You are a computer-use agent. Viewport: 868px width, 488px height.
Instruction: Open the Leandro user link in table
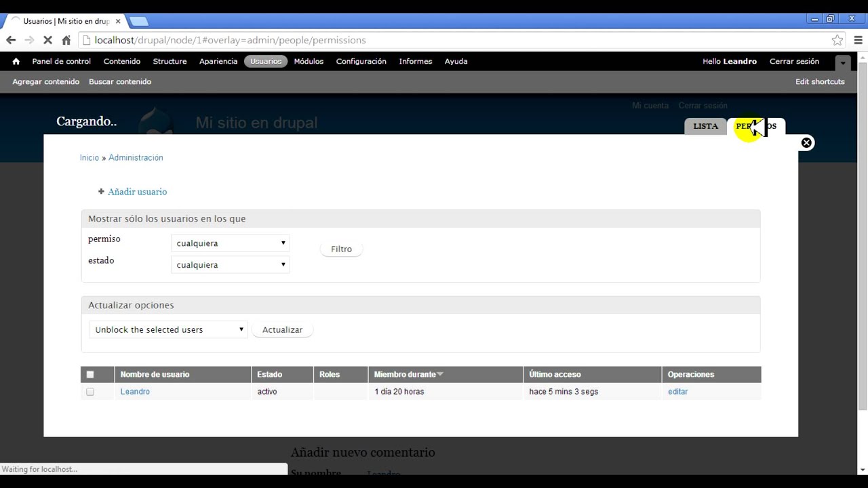[135, 392]
